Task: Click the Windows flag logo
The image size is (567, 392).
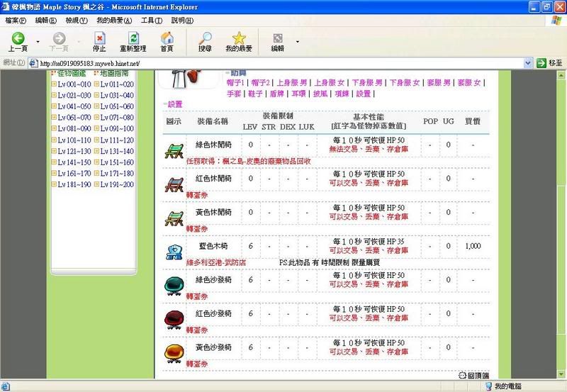Action: (x=556, y=21)
